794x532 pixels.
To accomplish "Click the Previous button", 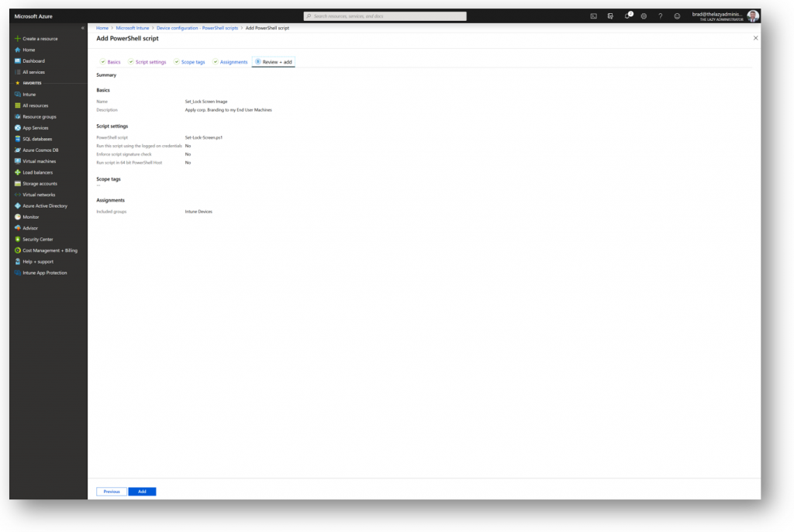I will 112,492.
